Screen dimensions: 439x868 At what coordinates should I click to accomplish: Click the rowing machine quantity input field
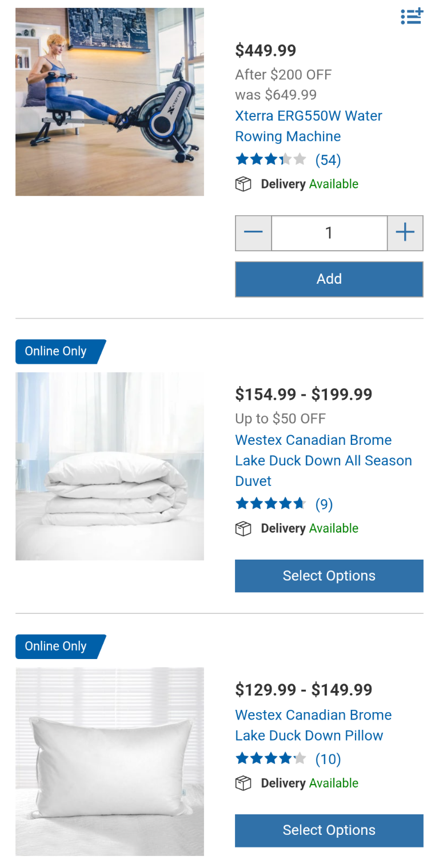[329, 233]
